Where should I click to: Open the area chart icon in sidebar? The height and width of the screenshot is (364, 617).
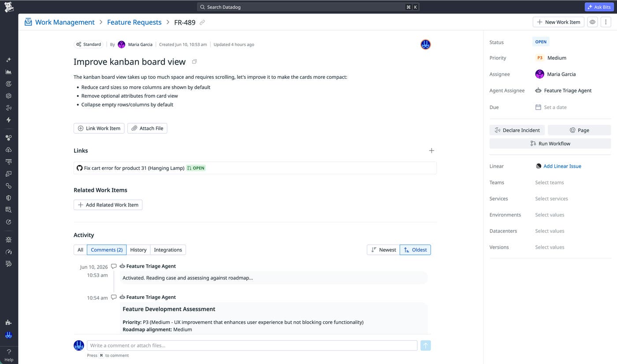(8, 72)
